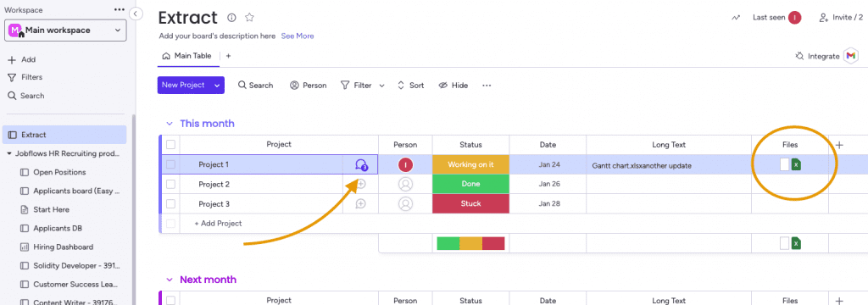Edit the Gantt chart.xlsx long text cell
This screenshot has width=868, height=305.
[x=669, y=165]
